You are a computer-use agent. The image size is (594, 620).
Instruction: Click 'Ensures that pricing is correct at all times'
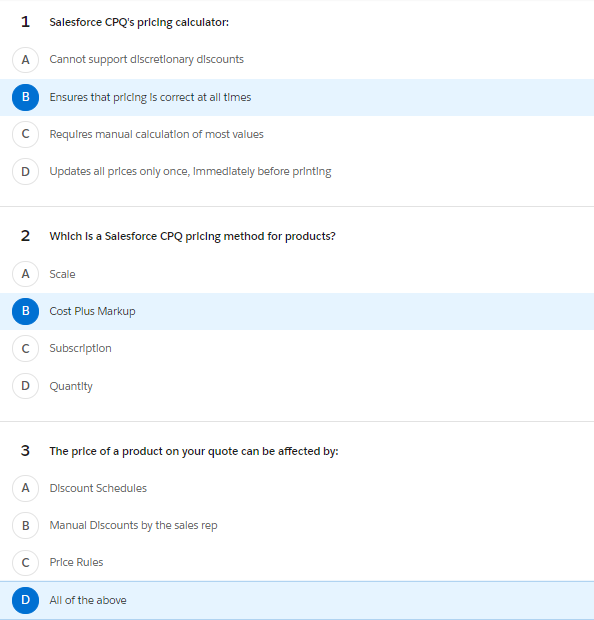click(x=150, y=97)
